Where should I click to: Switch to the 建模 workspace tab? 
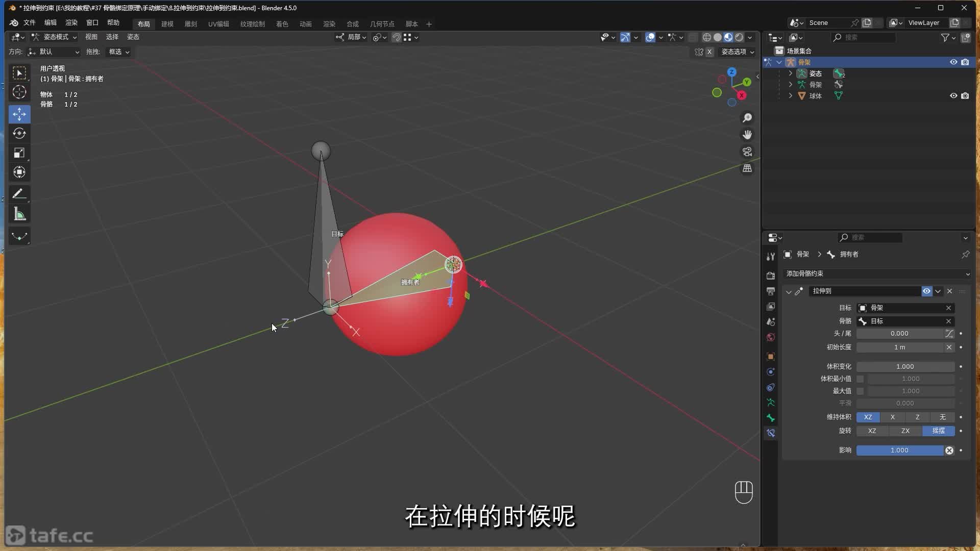[x=167, y=24]
